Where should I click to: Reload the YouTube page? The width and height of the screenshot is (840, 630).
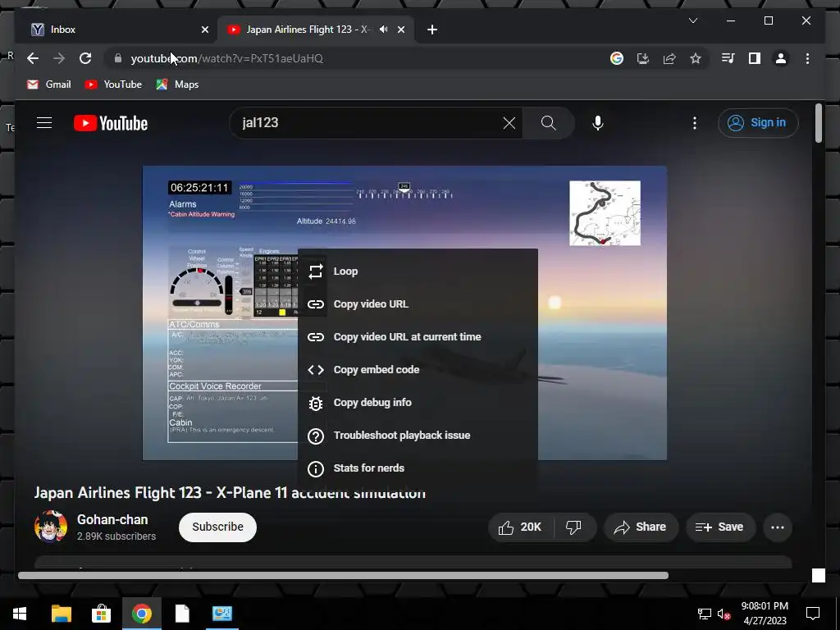pos(85,58)
